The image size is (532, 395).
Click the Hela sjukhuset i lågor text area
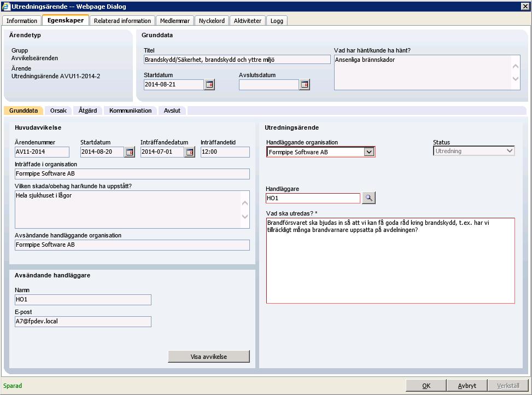point(132,210)
